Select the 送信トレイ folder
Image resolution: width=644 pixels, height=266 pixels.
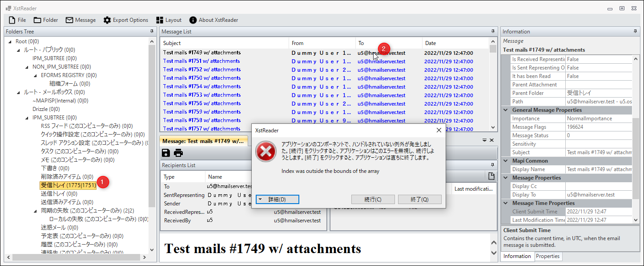pos(59,194)
